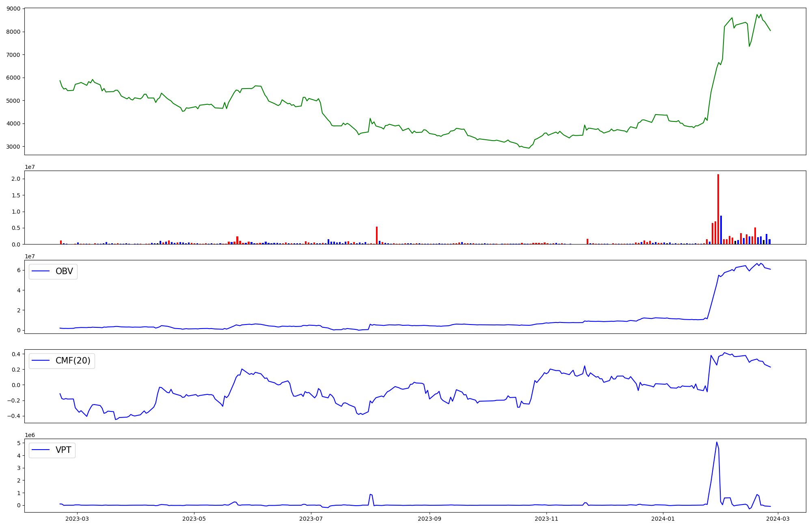Click the 0.4 tick on CMF axis
Viewport: 812px width, 528px height.
pos(16,354)
